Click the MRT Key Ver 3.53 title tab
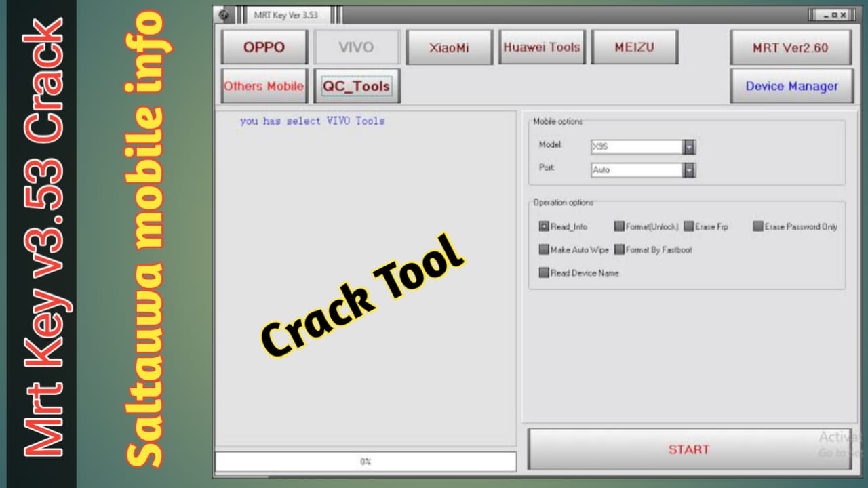This screenshot has height=488, width=868. tap(285, 15)
